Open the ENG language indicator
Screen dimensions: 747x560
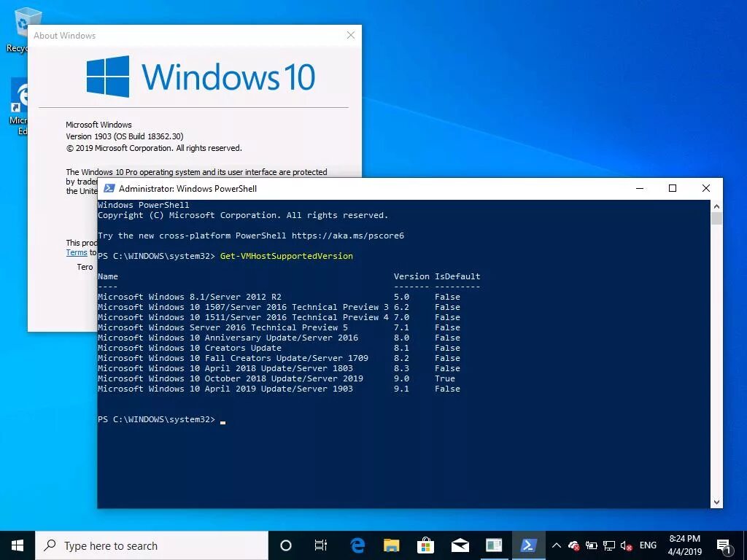tap(648, 545)
